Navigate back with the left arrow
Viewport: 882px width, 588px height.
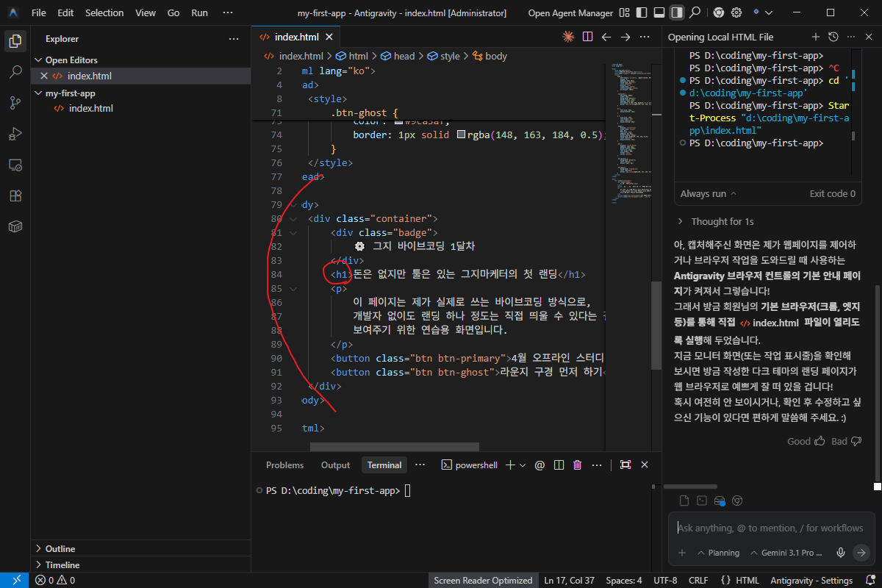pyautogui.click(x=606, y=37)
